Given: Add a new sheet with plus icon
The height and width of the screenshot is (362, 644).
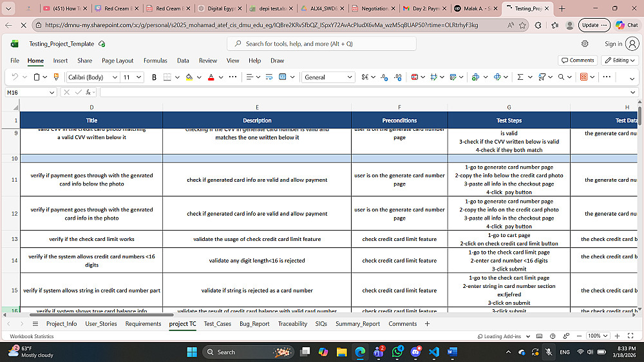Looking at the screenshot, I should click(x=427, y=324).
